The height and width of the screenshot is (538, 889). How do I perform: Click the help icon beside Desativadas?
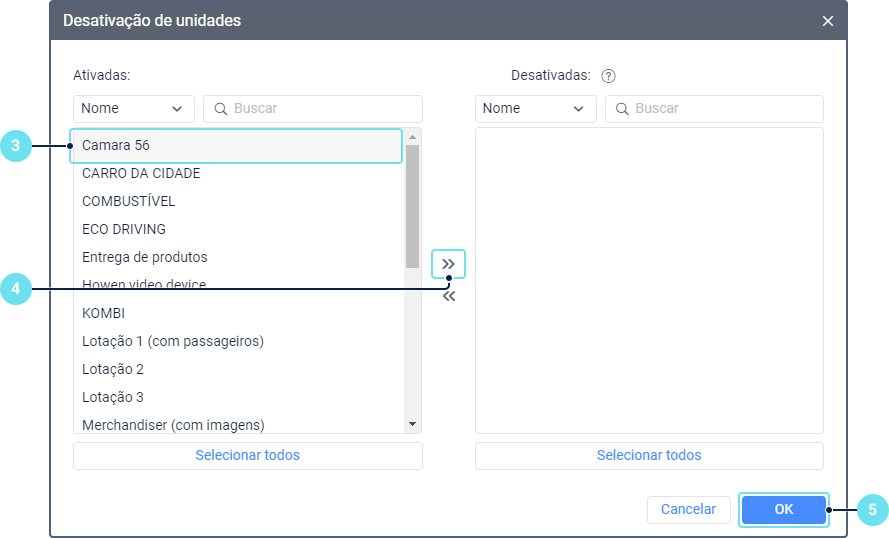point(608,75)
